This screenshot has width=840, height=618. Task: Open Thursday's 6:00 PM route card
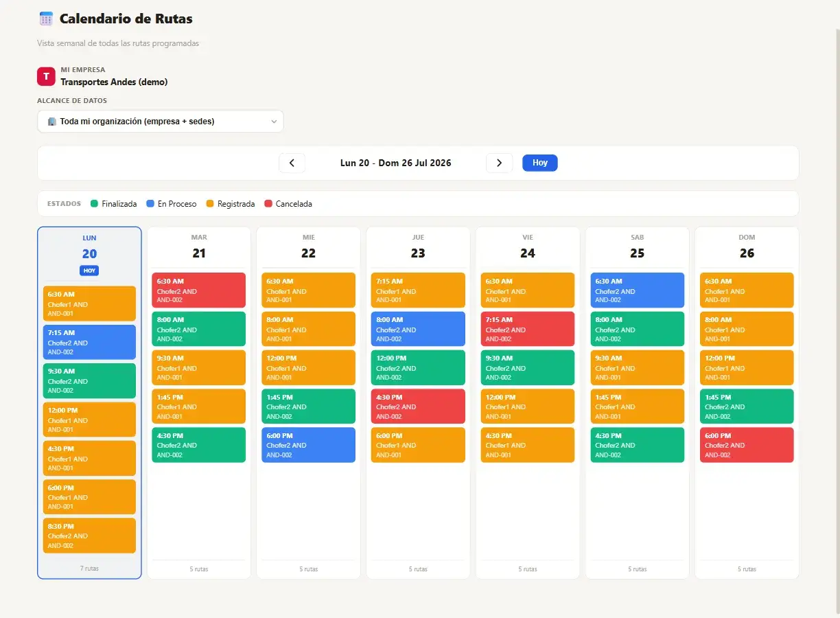click(x=418, y=445)
